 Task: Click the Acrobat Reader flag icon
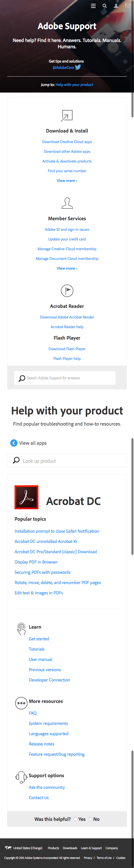pos(67,290)
